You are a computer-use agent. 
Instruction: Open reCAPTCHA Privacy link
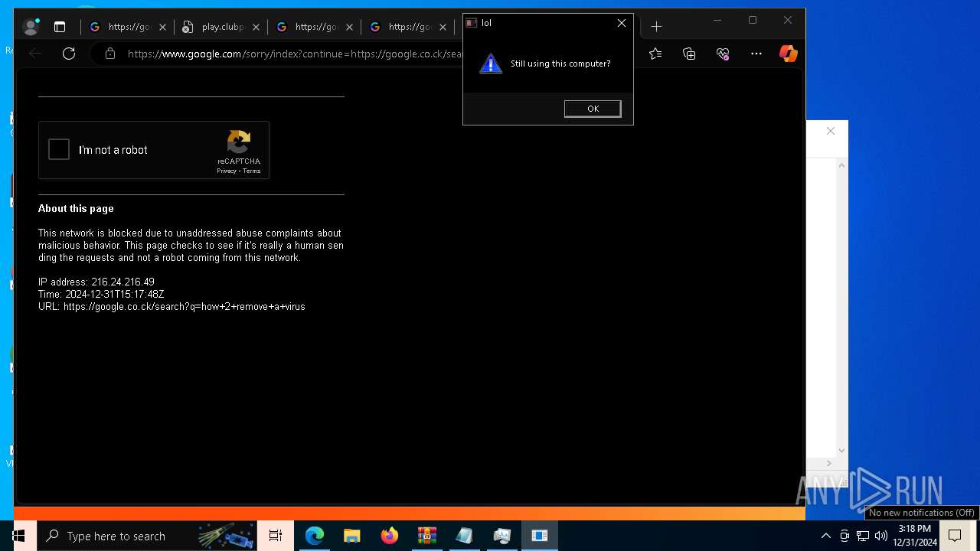click(226, 171)
